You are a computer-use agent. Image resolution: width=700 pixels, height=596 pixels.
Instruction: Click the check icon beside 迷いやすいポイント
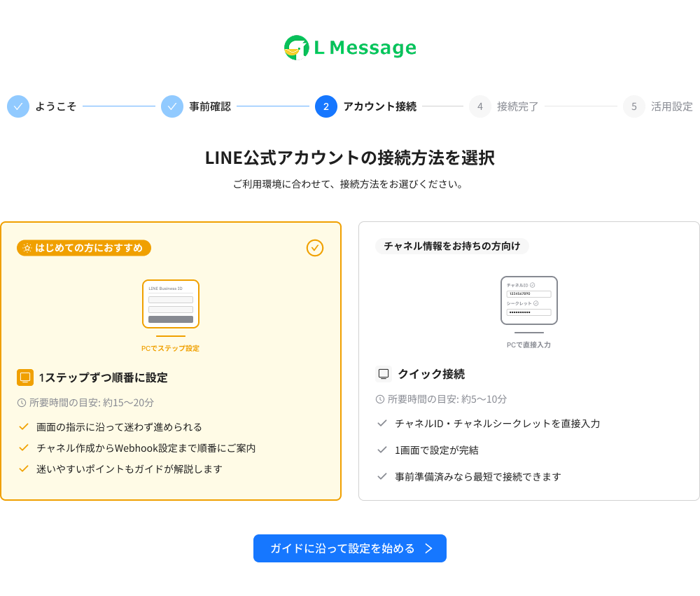24,469
